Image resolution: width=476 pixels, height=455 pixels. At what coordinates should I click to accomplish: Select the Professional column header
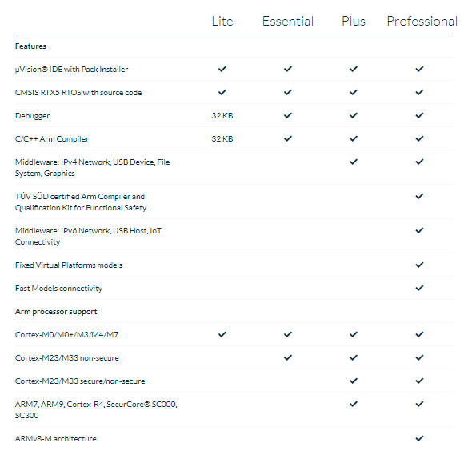[422, 22]
